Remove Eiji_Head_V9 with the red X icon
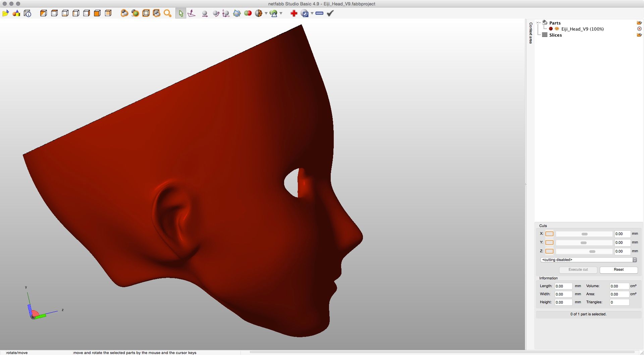The image size is (644, 355). coord(639,29)
